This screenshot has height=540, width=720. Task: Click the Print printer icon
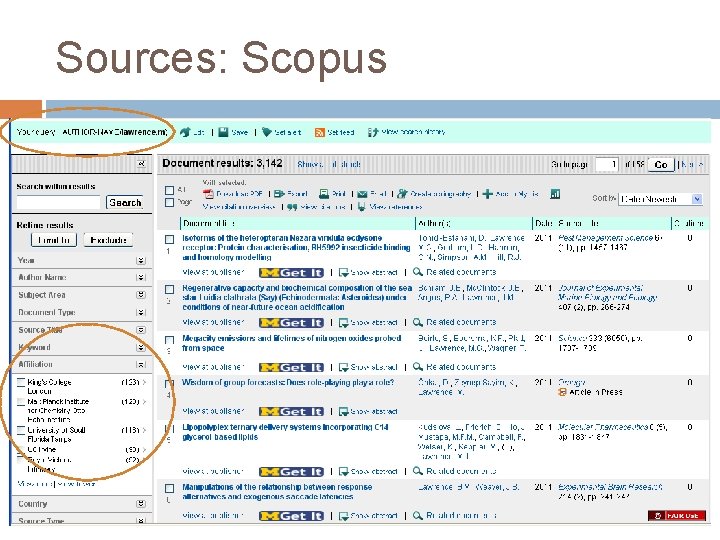point(324,194)
